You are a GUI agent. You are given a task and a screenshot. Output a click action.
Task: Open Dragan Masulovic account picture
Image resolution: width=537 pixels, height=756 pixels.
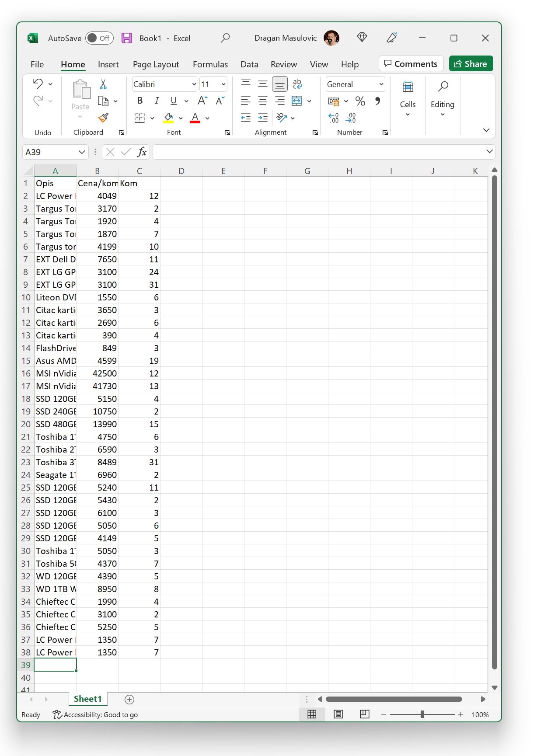[331, 38]
